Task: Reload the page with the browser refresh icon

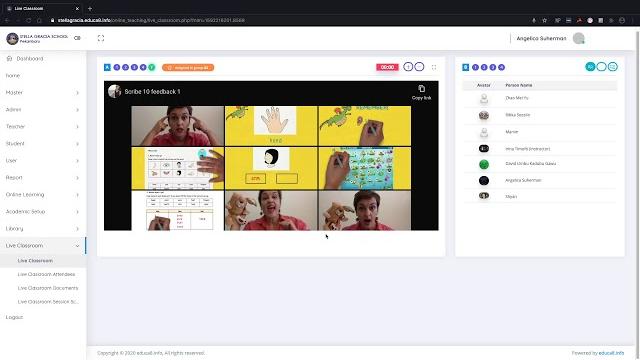Action: click(28, 20)
